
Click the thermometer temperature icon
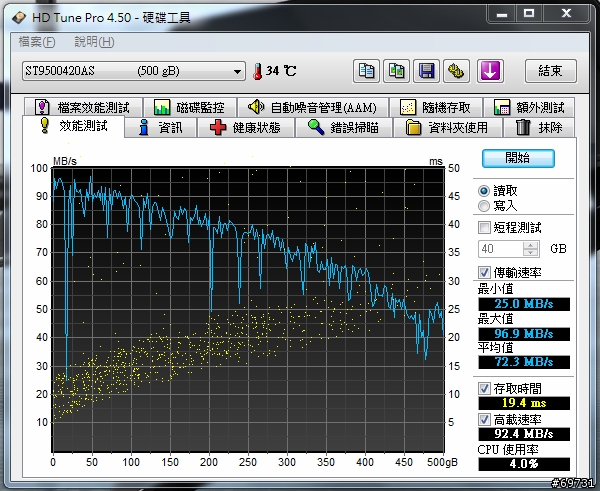click(257, 71)
